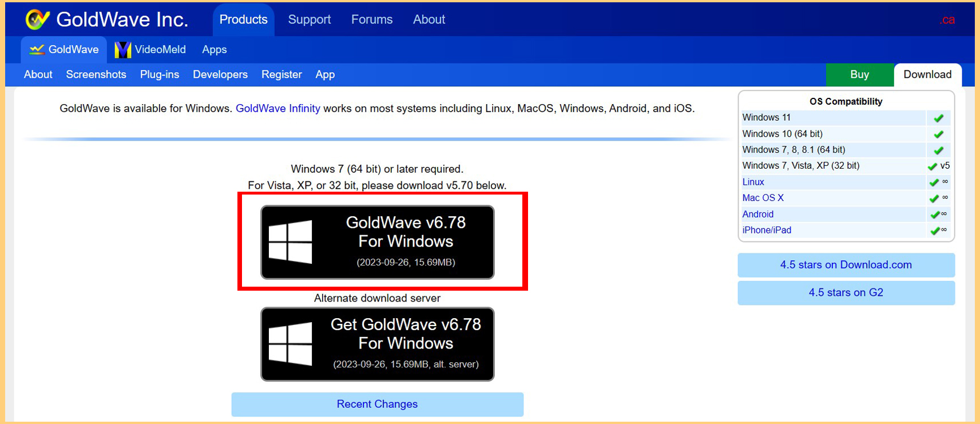Switch to the VideoMeld product tab
Image resolution: width=980 pixels, height=424 pixels.
(150, 50)
